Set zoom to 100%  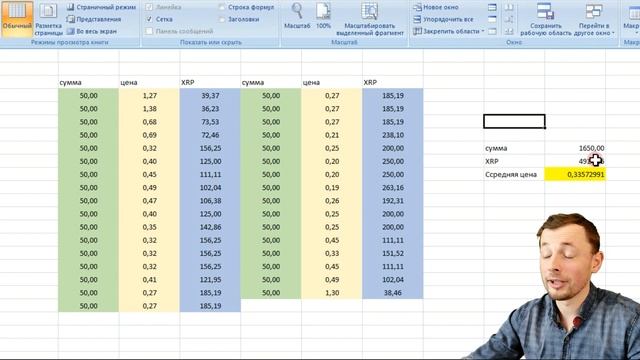323,16
